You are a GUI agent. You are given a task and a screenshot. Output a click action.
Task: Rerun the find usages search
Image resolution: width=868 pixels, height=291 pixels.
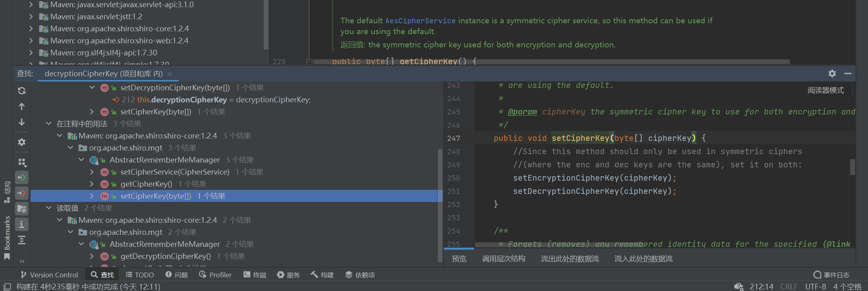tap(22, 91)
